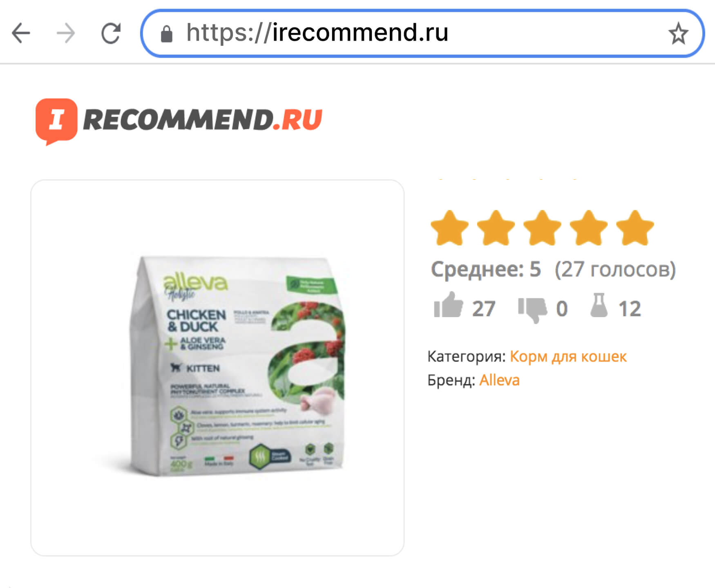Click the 27 голосов vote count
The height and width of the screenshot is (588, 715).
[x=615, y=270]
